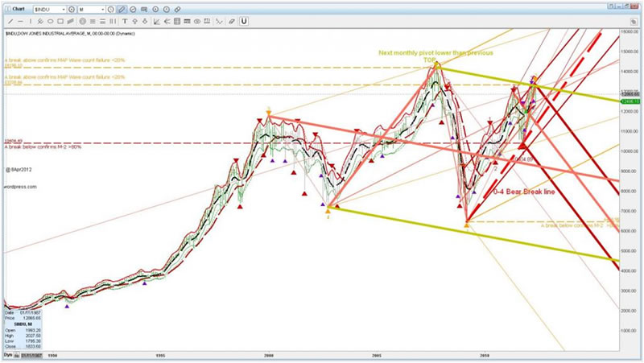Choose the rectangle drawing tool

pos(60,20)
